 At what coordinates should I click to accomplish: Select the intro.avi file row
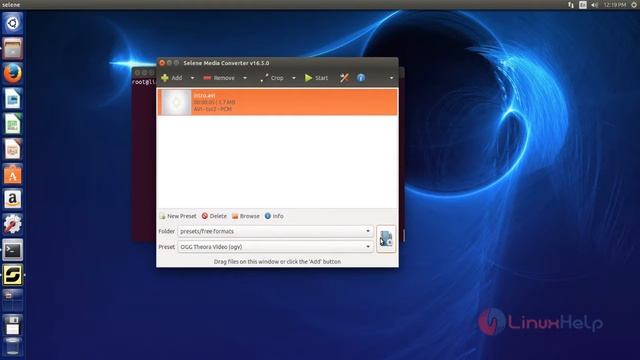(x=277, y=102)
